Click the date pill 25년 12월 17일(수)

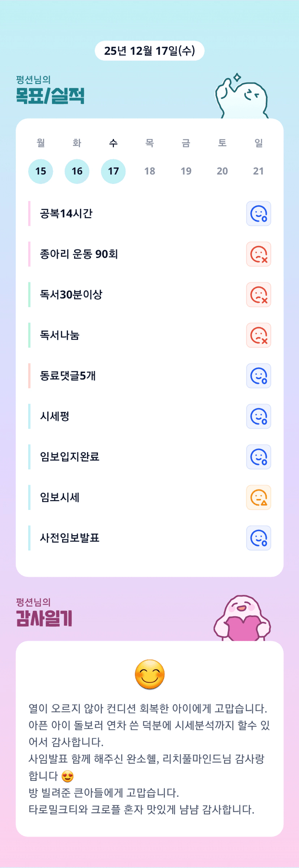149,51
